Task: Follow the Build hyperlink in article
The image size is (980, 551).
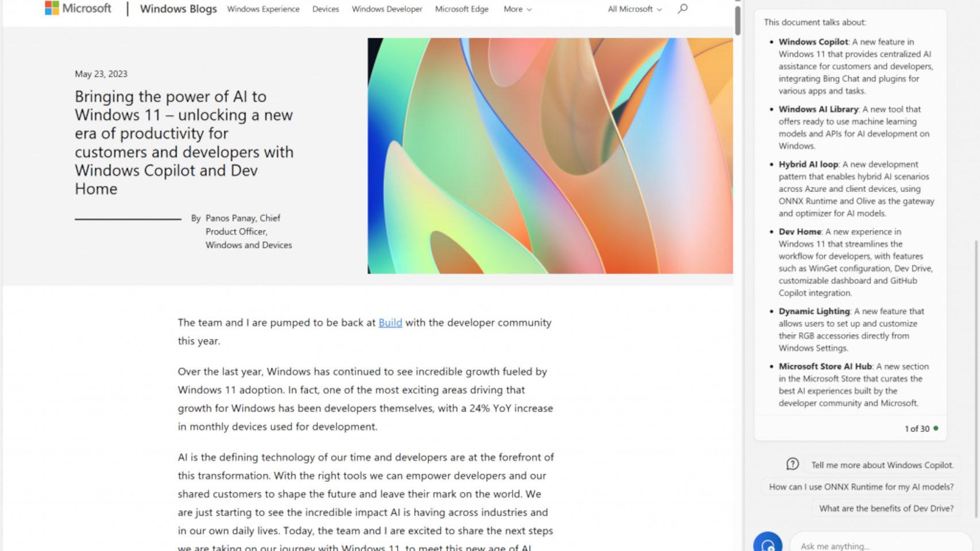Action: [390, 323]
